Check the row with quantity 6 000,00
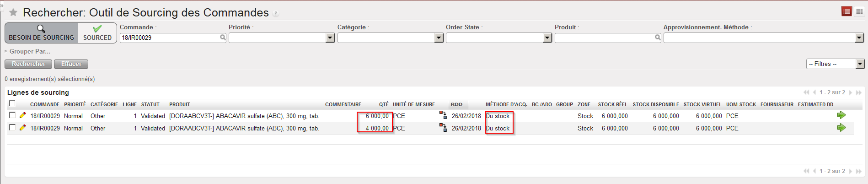This screenshot has width=868, height=184. [12, 115]
